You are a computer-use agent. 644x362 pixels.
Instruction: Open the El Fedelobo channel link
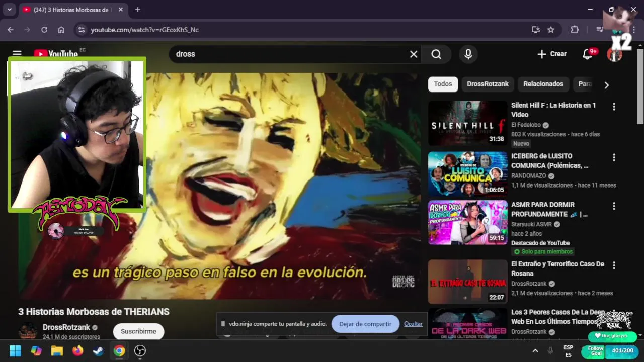coord(526,125)
